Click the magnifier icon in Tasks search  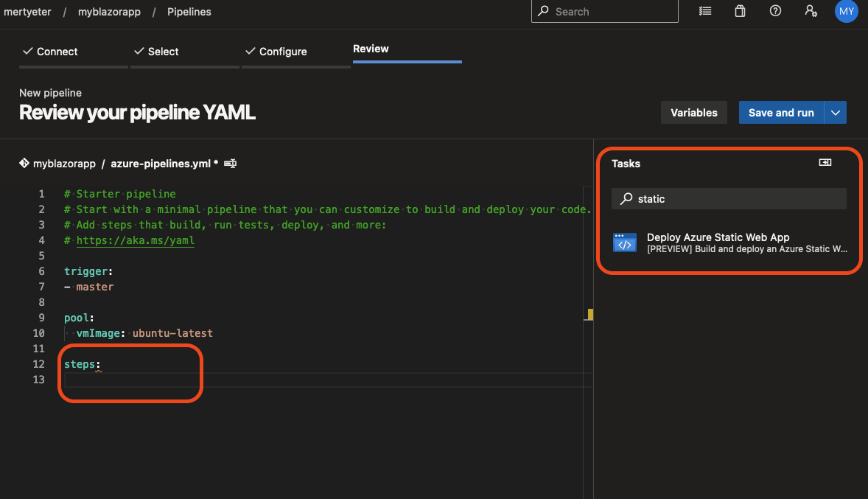click(x=626, y=199)
